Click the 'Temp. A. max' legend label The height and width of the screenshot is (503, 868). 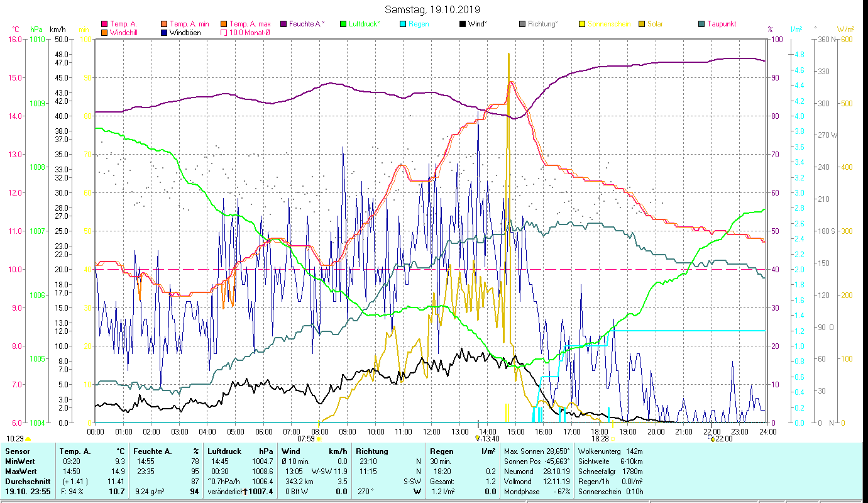(x=250, y=25)
